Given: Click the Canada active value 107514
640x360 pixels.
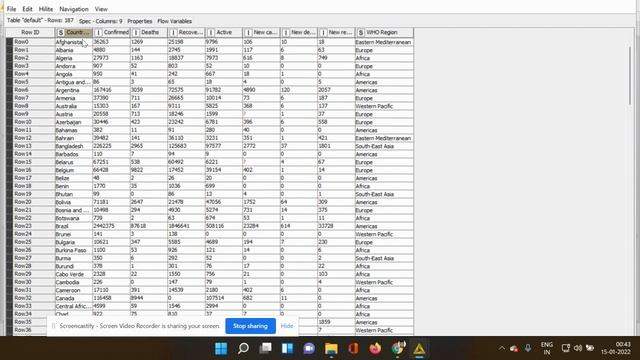Looking at the screenshot, I should click(x=224, y=298).
